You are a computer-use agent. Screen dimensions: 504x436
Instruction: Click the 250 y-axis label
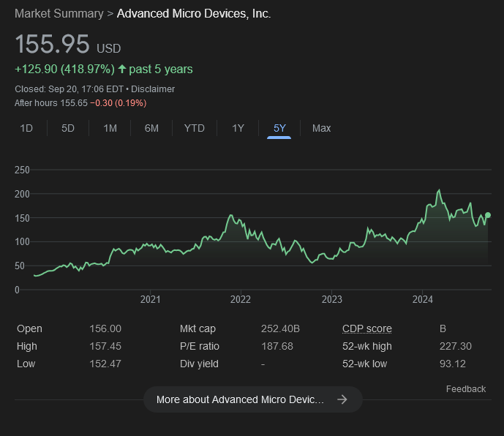click(22, 170)
